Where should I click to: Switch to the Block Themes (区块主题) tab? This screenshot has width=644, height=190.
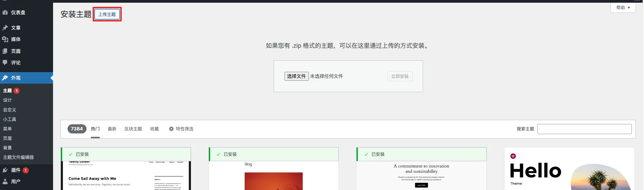(133, 129)
